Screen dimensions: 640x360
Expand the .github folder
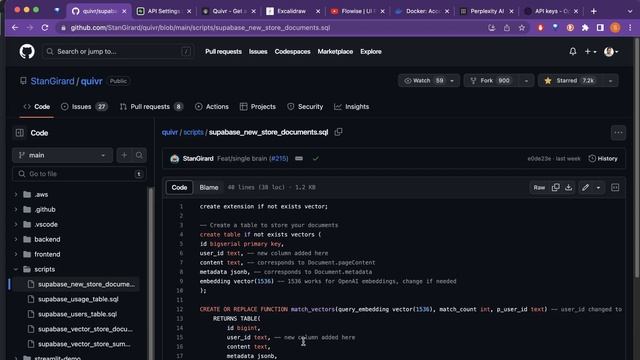[16, 209]
